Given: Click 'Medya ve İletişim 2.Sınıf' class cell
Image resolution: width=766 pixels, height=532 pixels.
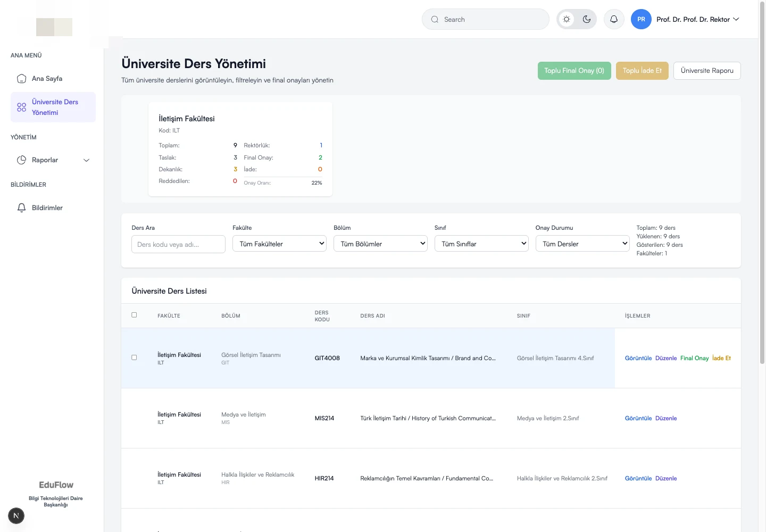Looking at the screenshot, I should click(x=548, y=418).
